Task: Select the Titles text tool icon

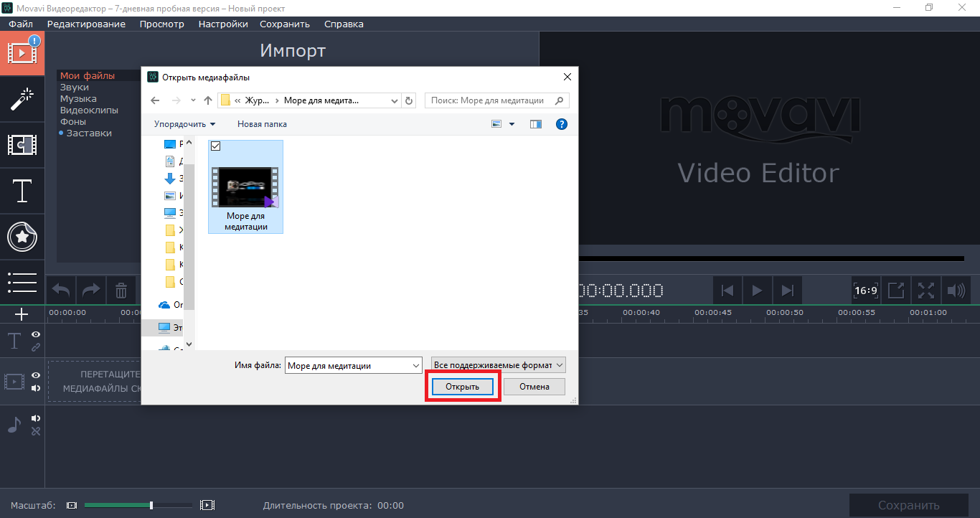Action: coord(22,191)
